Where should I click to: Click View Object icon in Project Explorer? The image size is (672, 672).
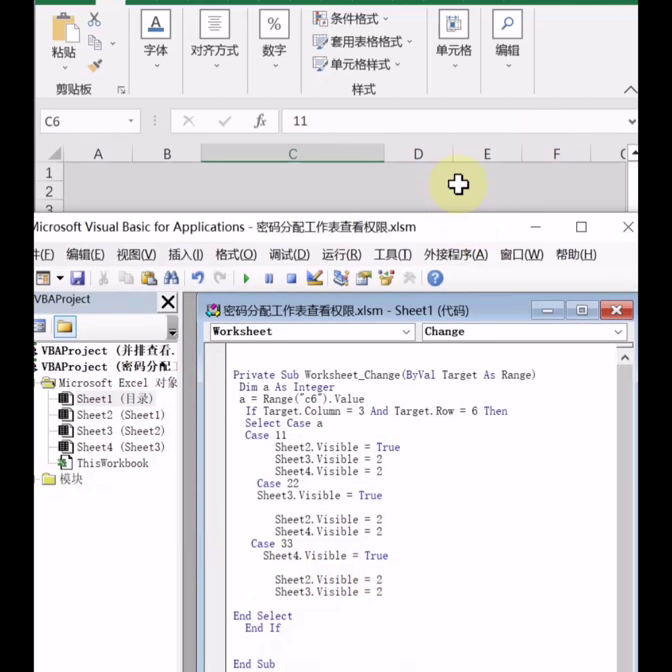pyautogui.click(x=40, y=327)
